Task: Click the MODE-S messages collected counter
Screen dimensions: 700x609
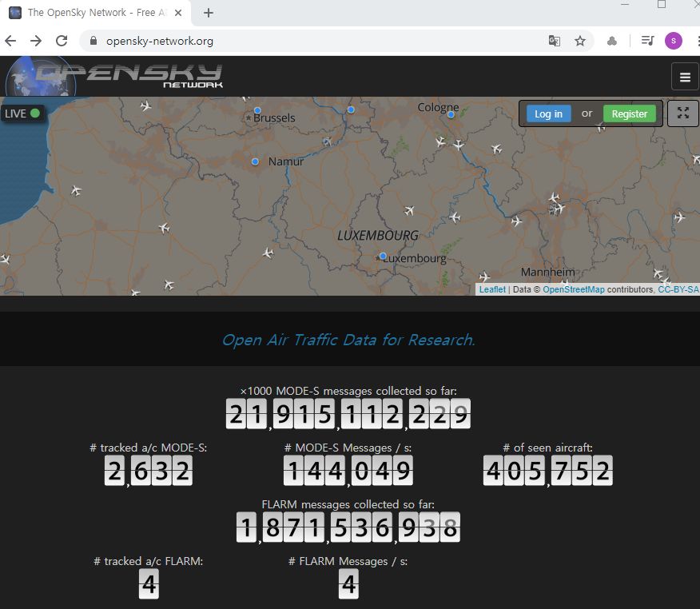Action: [x=348, y=413]
